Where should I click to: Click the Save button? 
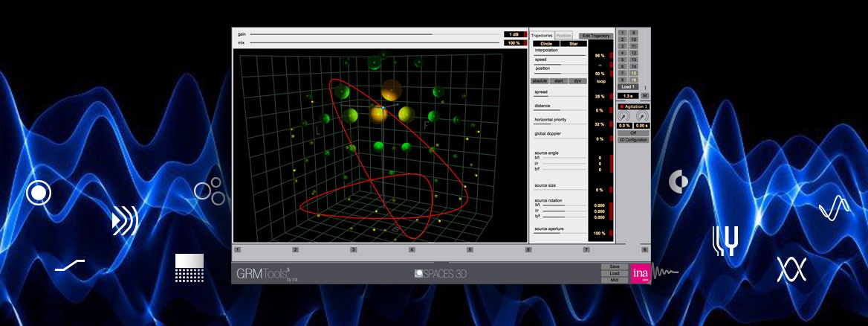click(615, 266)
